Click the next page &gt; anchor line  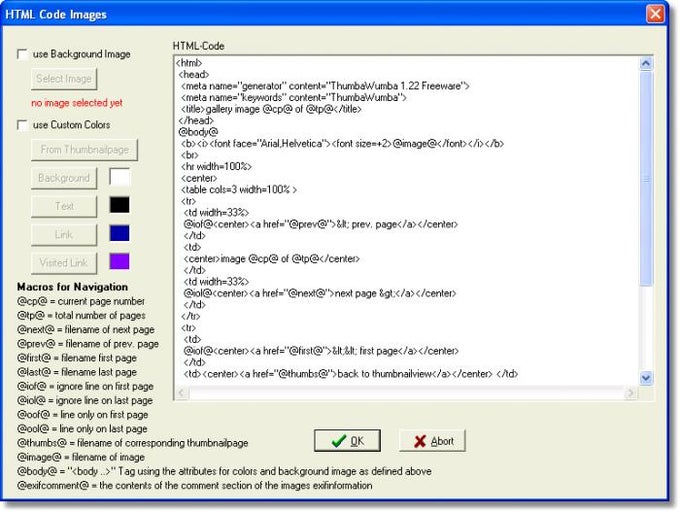click(320, 293)
